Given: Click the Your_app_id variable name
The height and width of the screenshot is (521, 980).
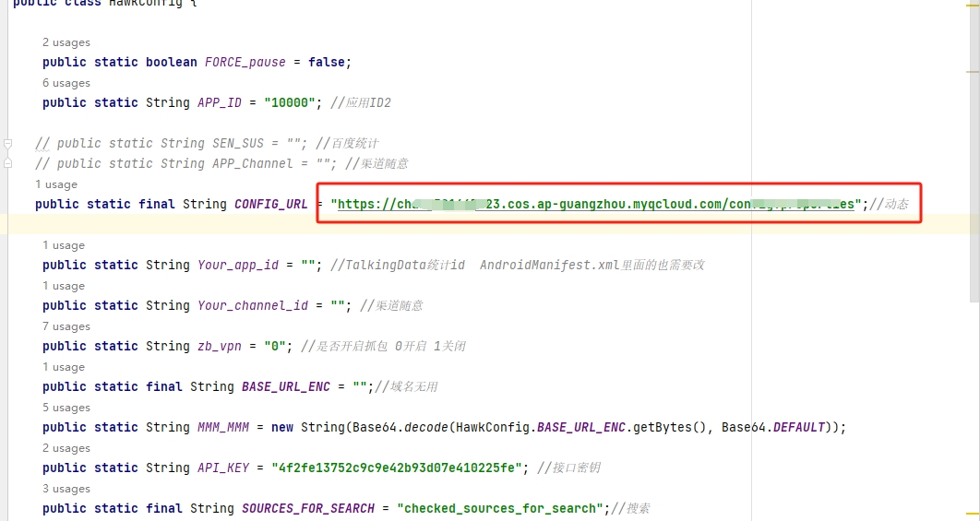Looking at the screenshot, I should coord(238,266).
